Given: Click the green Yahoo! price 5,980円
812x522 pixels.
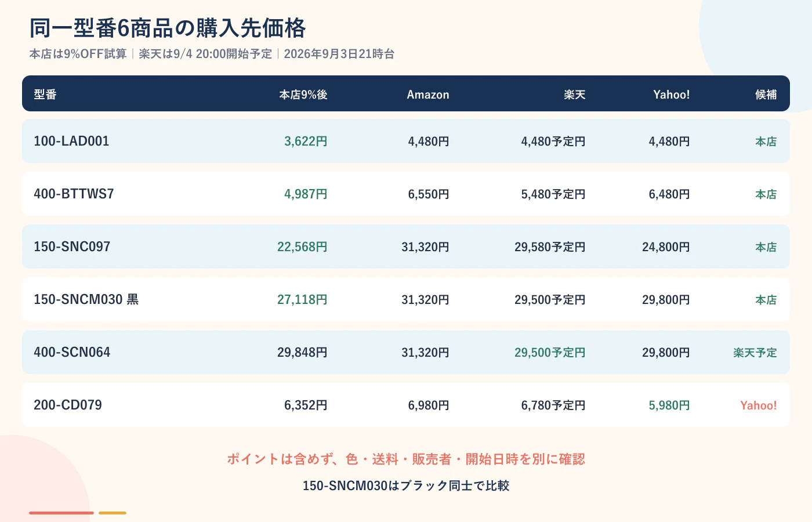Looking at the screenshot, I should 669,405.
